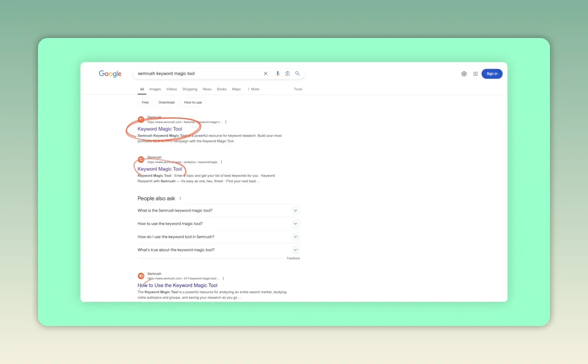This screenshot has height=364, width=588.
Task: Select the All results tab
Action: (142, 89)
